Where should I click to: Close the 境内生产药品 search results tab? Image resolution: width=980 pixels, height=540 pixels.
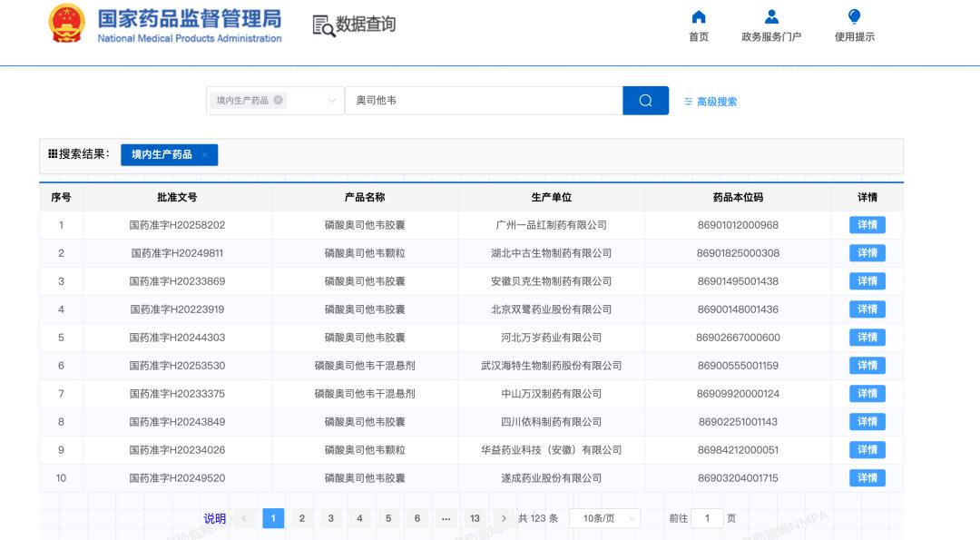point(205,155)
